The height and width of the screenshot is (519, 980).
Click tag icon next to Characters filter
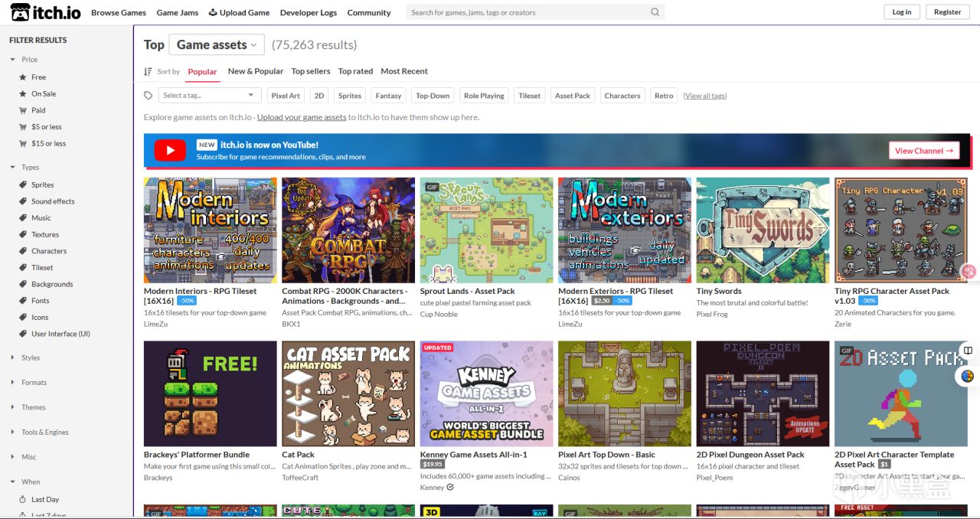pyautogui.click(x=23, y=251)
